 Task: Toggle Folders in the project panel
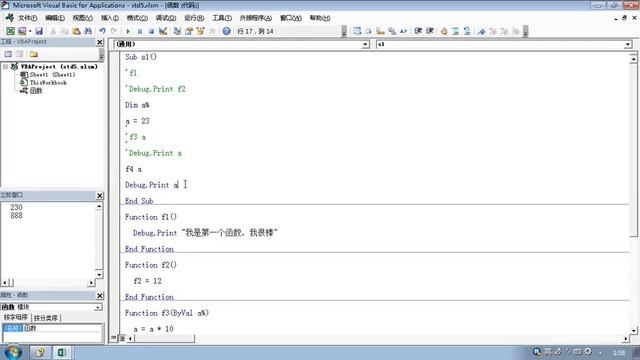(33, 54)
